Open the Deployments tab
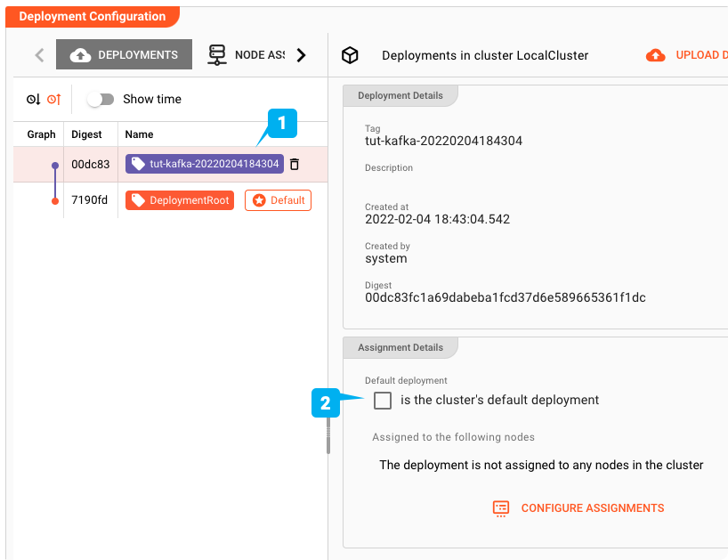This screenshot has width=728, height=560. point(124,55)
